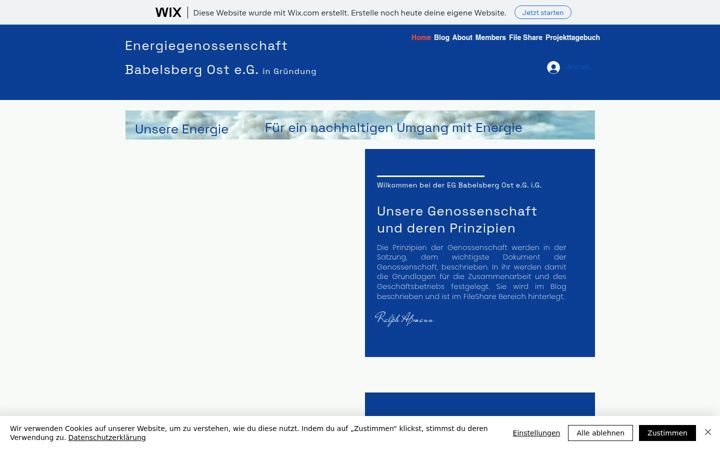Click the WIX logo in top banner

point(168,12)
